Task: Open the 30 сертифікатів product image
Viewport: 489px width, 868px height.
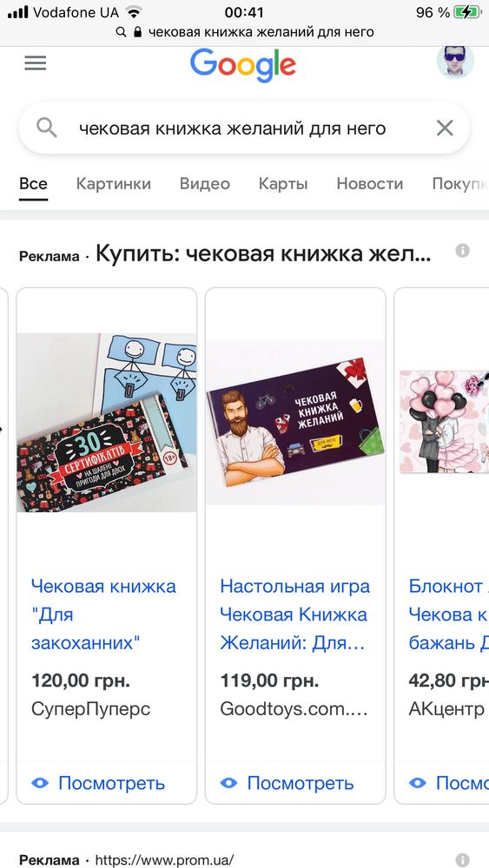Action: [107, 423]
